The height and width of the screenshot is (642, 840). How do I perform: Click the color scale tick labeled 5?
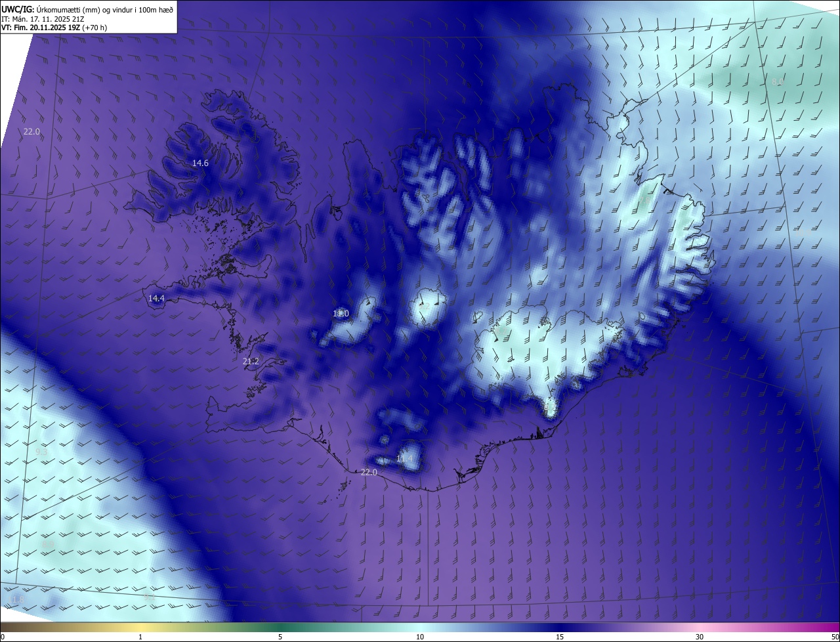[x=280, y=637]
